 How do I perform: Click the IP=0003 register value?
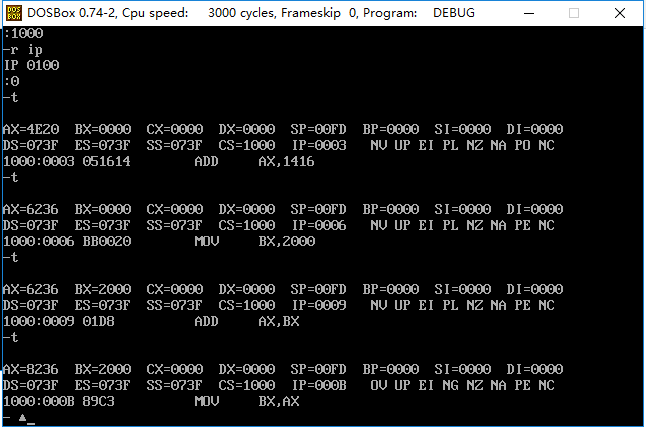[x=319, y=145]
